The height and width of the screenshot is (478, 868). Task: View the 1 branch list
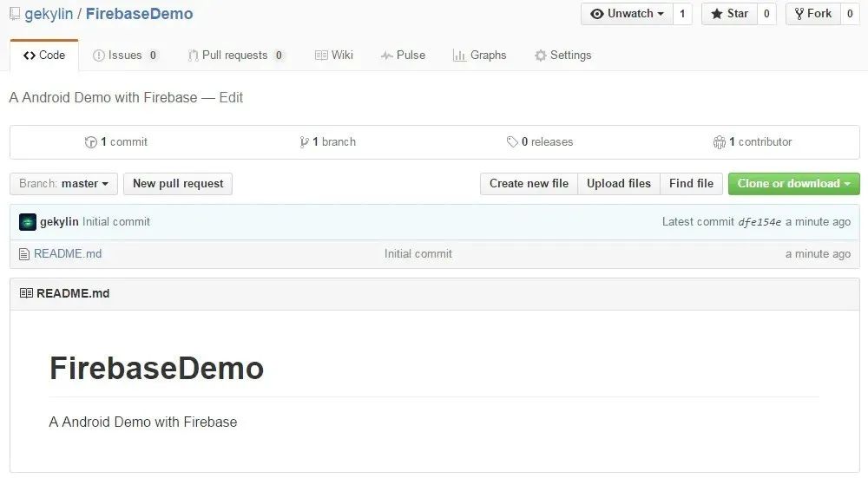[327, 142]
